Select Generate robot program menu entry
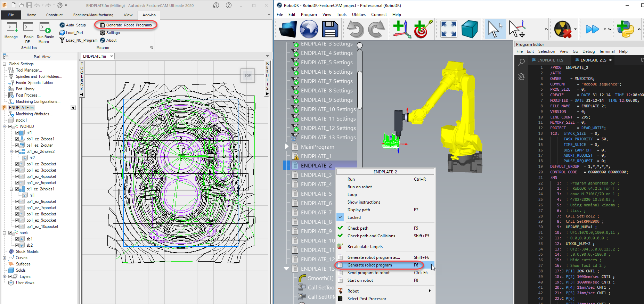 click(x=369, y=265)
